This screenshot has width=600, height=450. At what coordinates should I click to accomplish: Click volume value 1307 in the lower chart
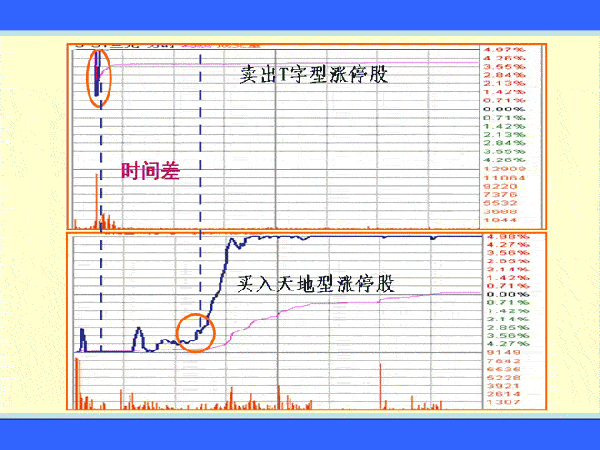click(x=504, y=403)
